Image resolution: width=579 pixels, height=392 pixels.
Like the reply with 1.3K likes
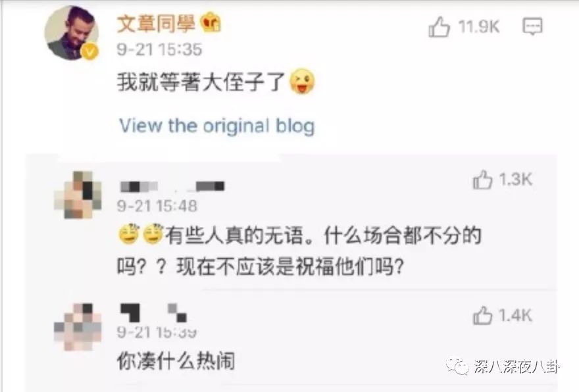[x=482, y=180]
